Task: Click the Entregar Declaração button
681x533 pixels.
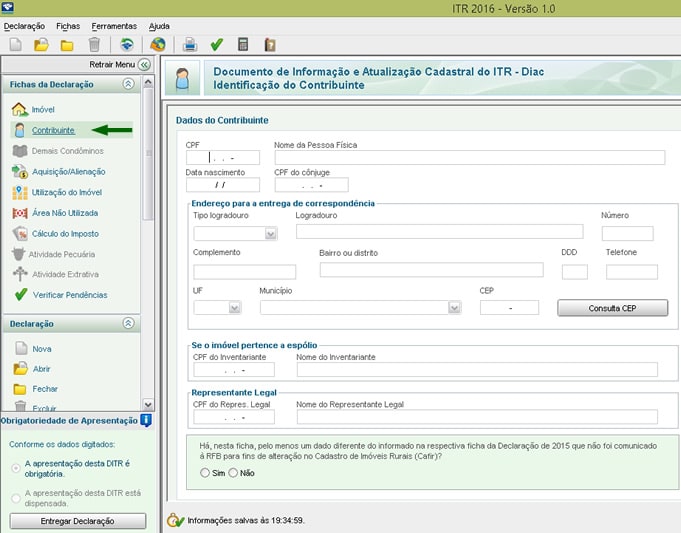Action: (x=78, y=521)
